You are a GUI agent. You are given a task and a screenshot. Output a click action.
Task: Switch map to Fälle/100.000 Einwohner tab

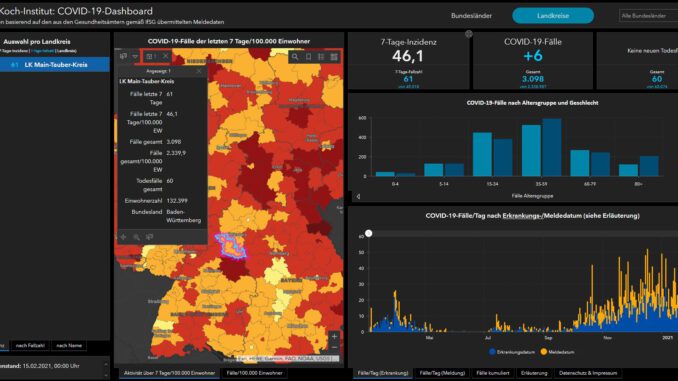coord(254,373)
